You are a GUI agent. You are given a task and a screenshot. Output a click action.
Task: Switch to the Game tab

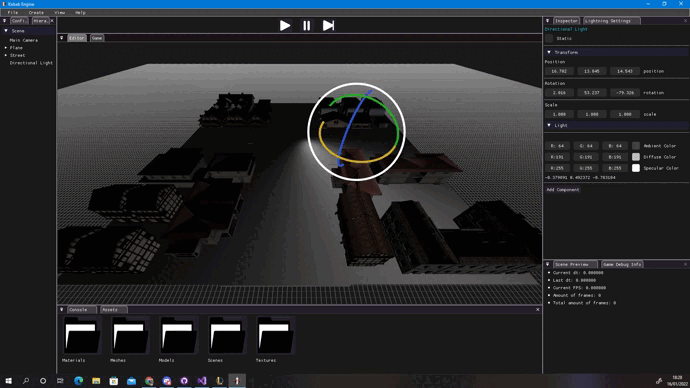(97, 38)
